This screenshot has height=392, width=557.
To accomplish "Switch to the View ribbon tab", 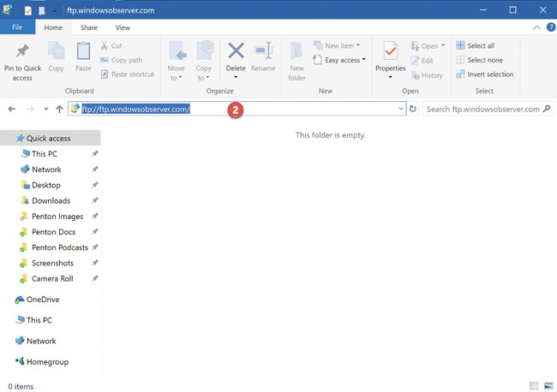I will tap(124, 27).
